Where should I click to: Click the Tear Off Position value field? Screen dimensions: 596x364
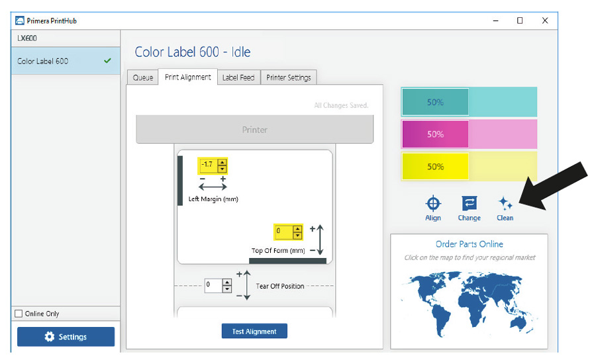point(214,286)
